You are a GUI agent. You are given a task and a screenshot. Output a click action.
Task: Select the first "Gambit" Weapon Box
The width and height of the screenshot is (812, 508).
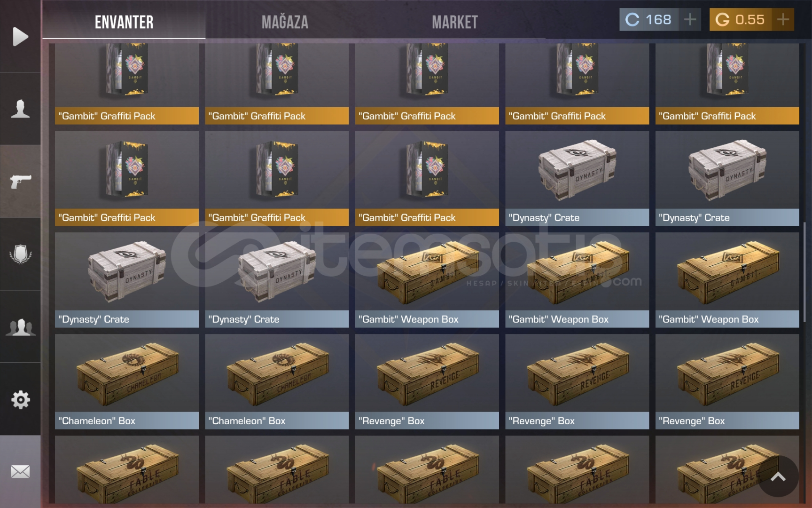pos(427,280)
